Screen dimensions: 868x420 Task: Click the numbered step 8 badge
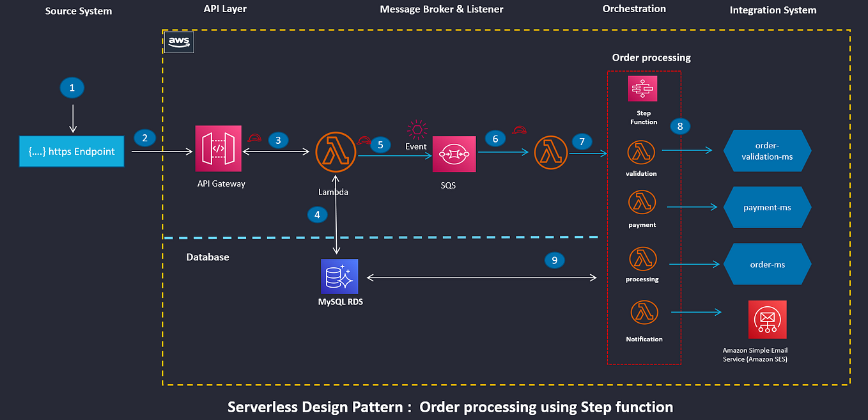click(x=680, y=126)
